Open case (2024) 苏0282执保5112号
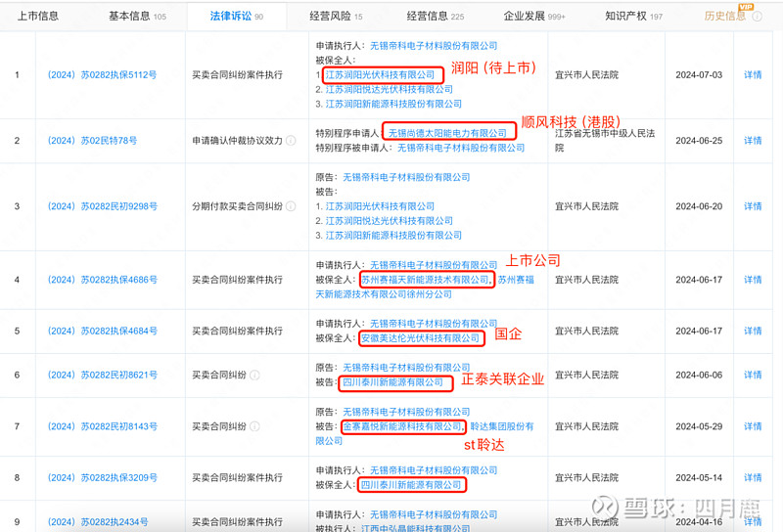This screenshot has width=783, height=532. pyautogui.click(x=102, y=75)
